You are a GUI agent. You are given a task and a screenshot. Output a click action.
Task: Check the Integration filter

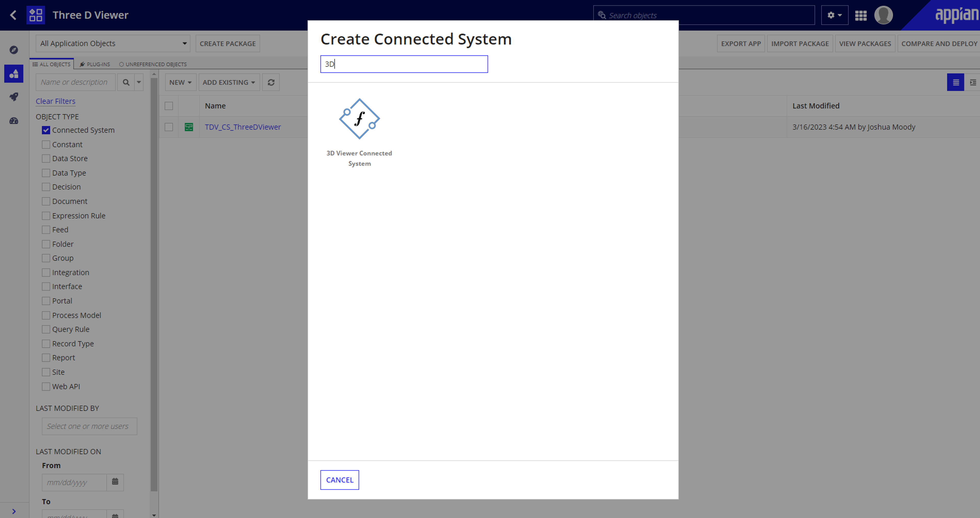46,272
